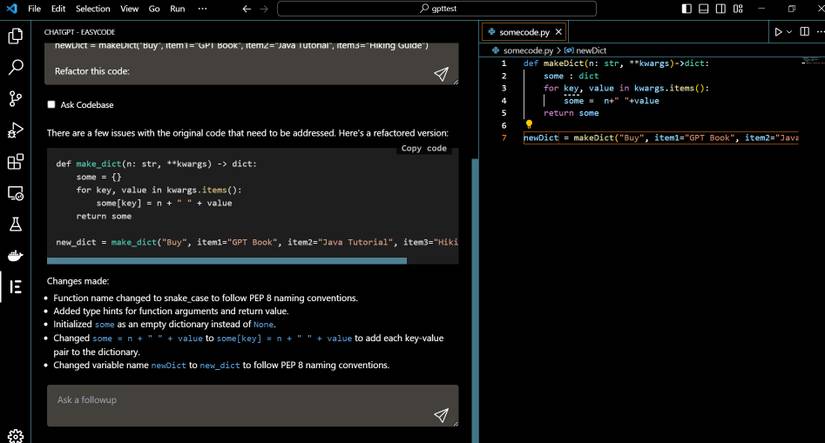Open the Source Control view
Image resolution: width=825 pixels, height=443 pixels.
click(15, 98)
